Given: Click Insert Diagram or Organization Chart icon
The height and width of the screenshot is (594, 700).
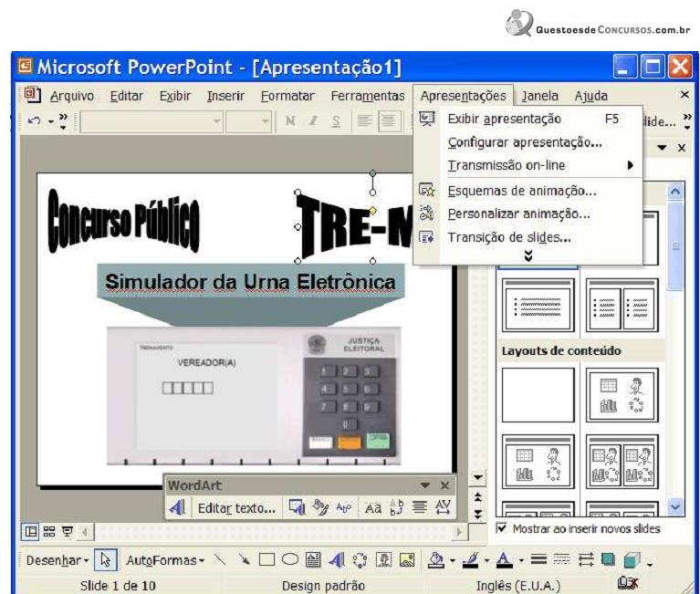Looking at the screenshot, I should (360, 559).
